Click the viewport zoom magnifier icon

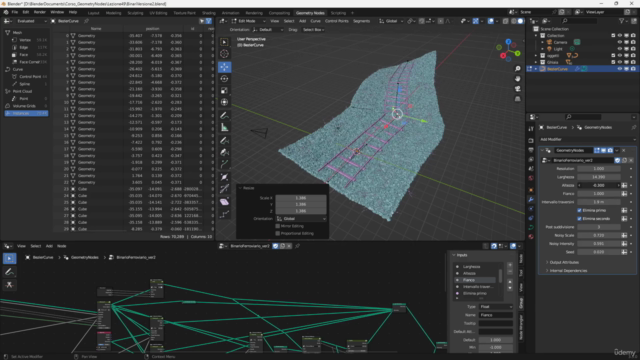518,69
